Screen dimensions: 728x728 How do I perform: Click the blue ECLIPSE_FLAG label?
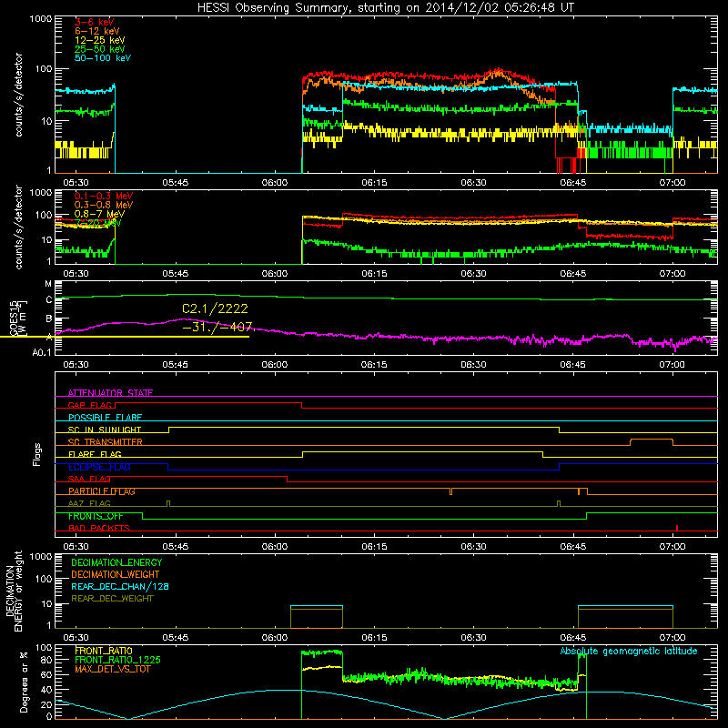point(99,467)
